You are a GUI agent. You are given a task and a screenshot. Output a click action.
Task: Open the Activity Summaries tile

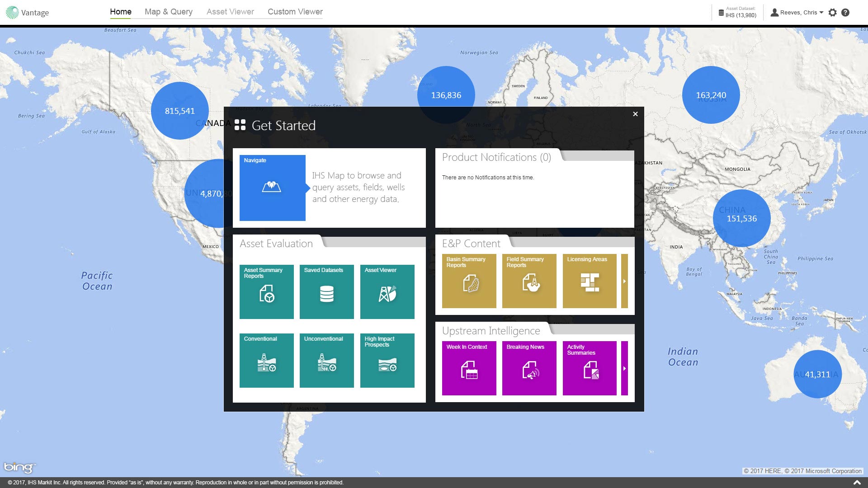(x=590, y=368)
